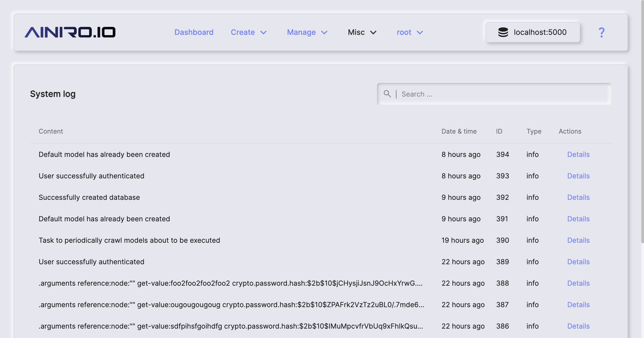Go to the Dashboard page
This screenshot has width=644, height=338.
tap(194, 32)
